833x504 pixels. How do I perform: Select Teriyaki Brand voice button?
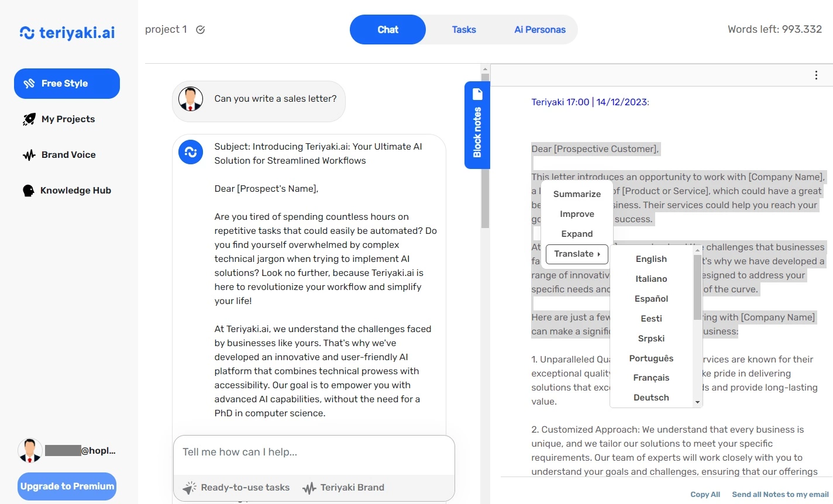click(343, 488)
